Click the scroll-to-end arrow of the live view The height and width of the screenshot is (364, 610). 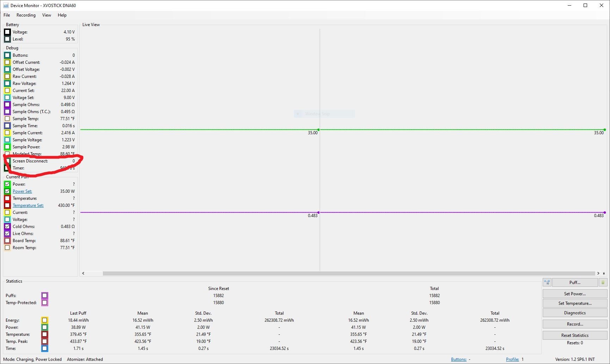[x=604, y=273]
